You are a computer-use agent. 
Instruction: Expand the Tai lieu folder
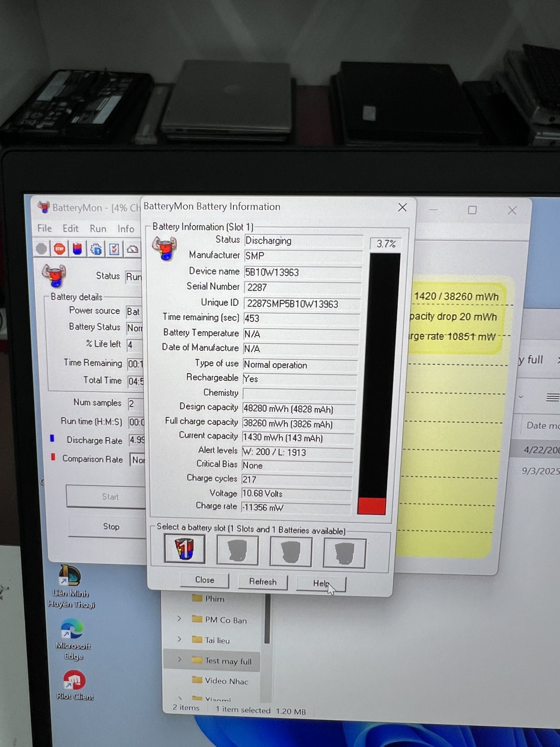pos(179,639)
